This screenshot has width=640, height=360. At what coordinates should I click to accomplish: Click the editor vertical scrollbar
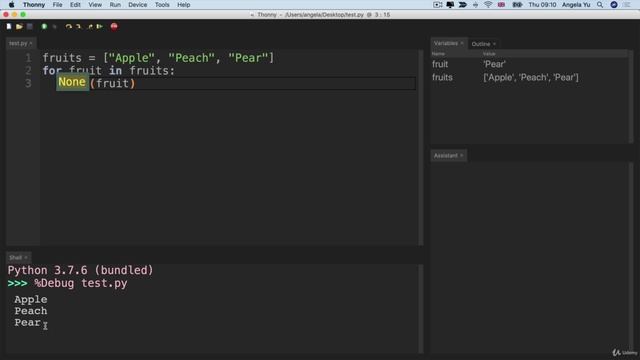click(421, 147)
